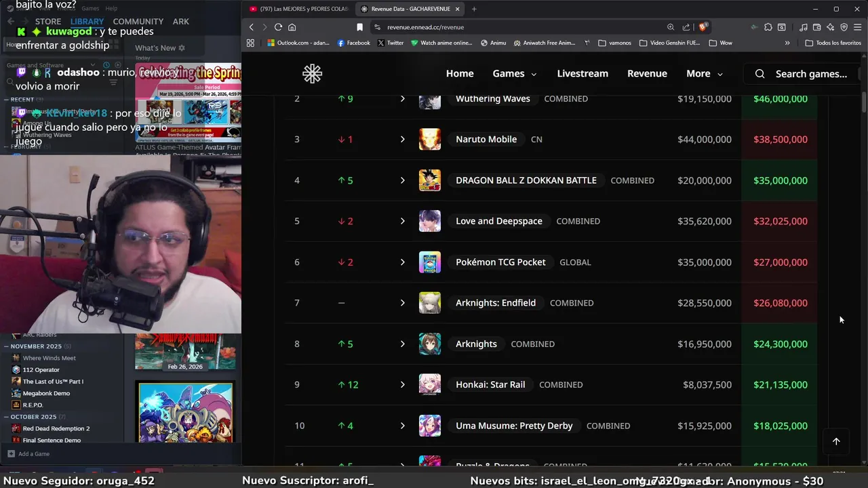Image resolution: width=868 pixels, height=488 pixels.
Task: Expand the Wuthering Waves row chevron
Action: 402,99
